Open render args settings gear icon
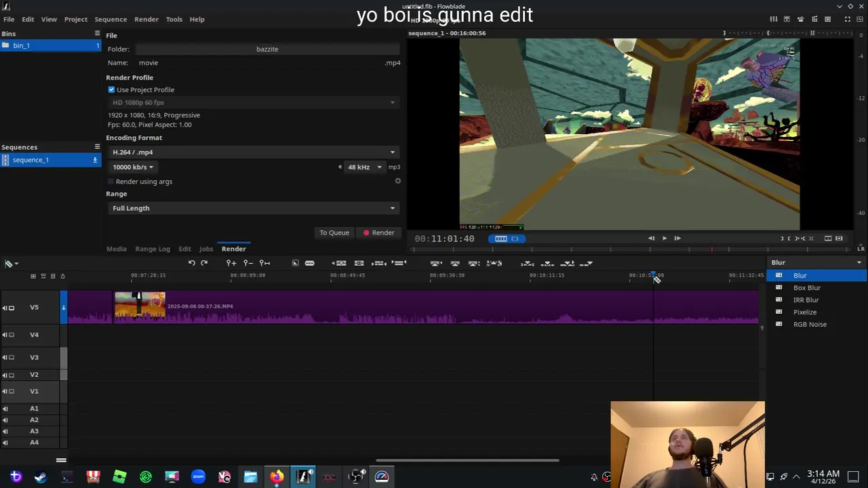Screen dimensions: 868x488 click(x=398, y=181)
